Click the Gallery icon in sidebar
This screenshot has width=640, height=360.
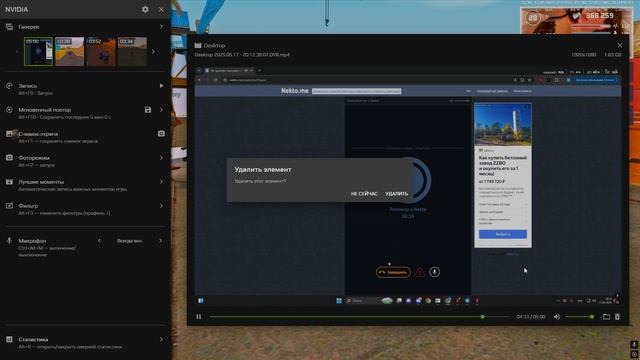click(9, 27)
